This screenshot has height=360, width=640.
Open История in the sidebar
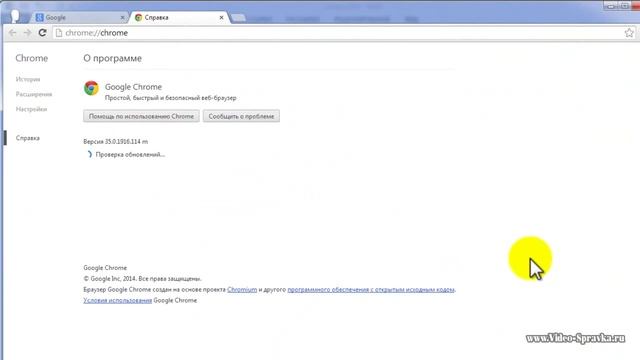click(28, 79)
